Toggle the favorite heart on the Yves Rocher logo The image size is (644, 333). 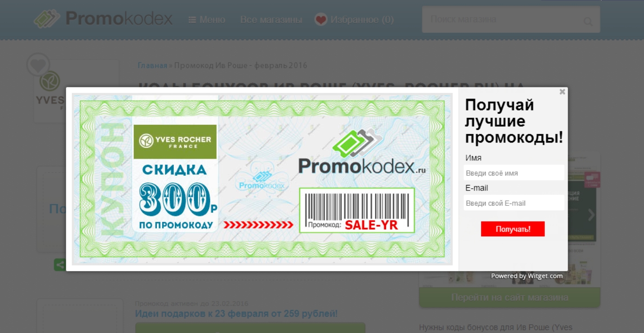38,65
